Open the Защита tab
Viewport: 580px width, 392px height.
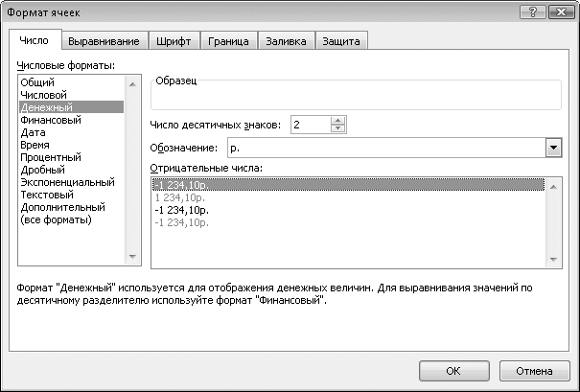(342, 41)
